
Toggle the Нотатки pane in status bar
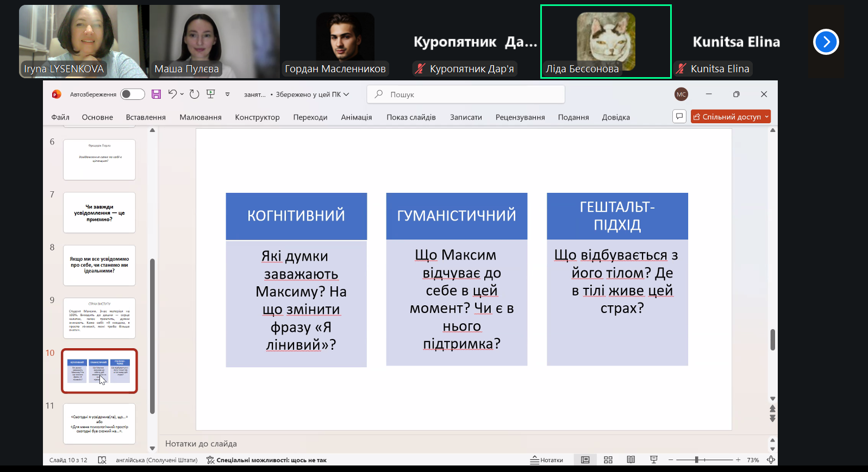pyautogui.click(x=547, y=460)
